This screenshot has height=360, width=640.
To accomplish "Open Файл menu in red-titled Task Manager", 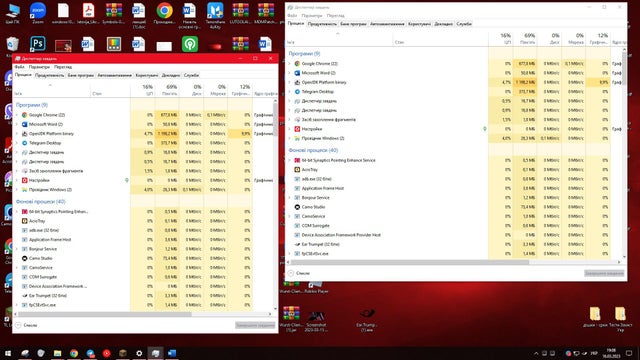I will tap(19, 67).
